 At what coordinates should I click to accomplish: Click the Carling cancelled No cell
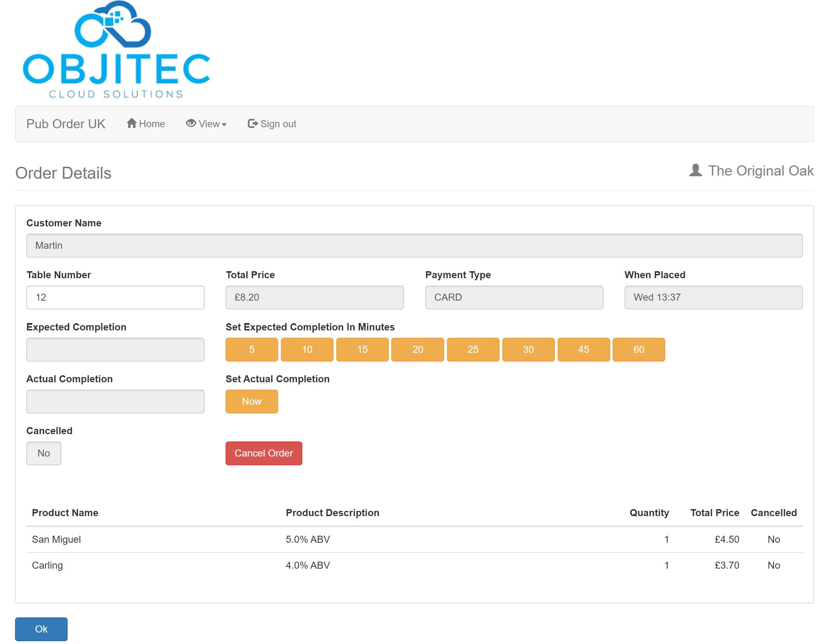[774, 566]
